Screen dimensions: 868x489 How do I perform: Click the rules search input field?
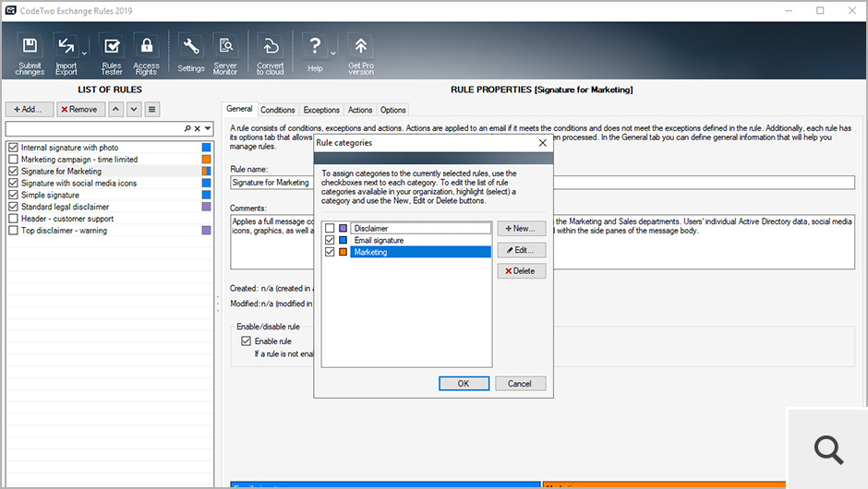coord(94,128)
